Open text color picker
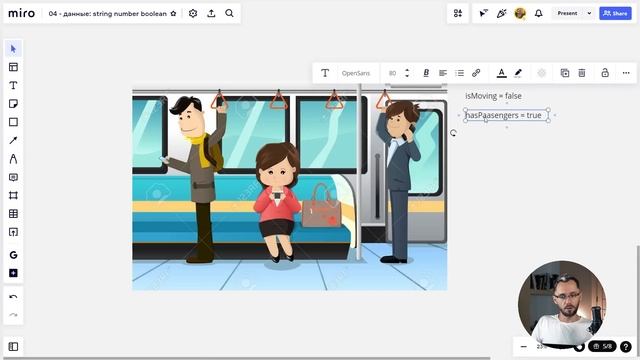640x360 pixels. 502,73
